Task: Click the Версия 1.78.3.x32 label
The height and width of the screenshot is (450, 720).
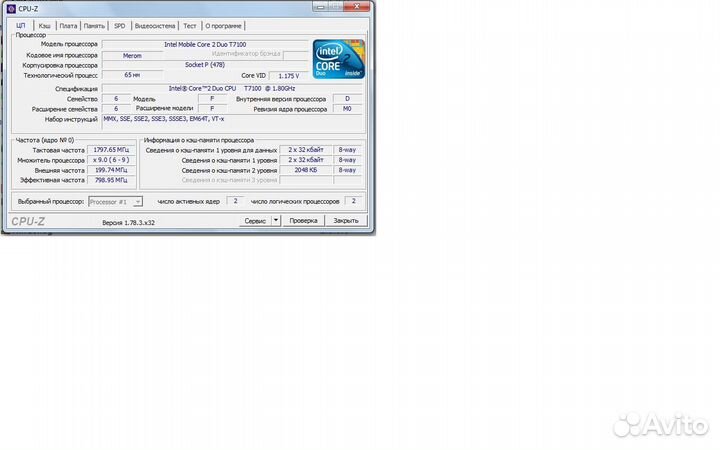Action: pyautogui.click(x=128, y=223)
